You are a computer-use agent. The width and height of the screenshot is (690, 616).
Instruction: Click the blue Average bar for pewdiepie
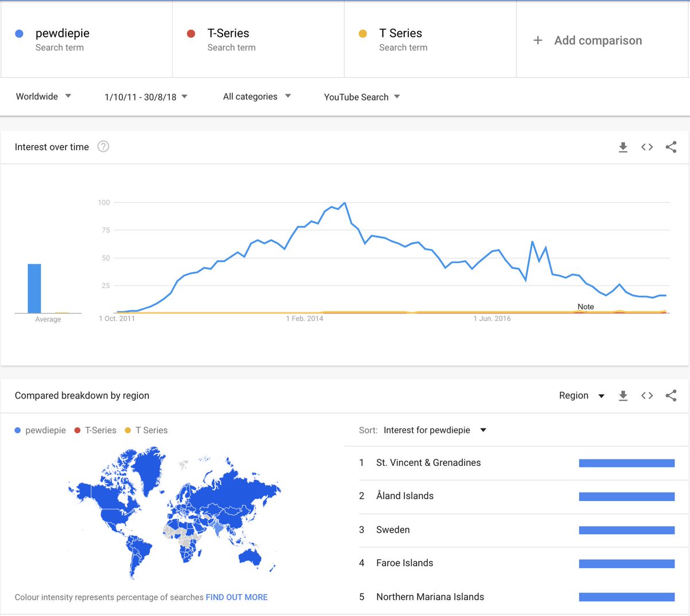pos(34,288)
